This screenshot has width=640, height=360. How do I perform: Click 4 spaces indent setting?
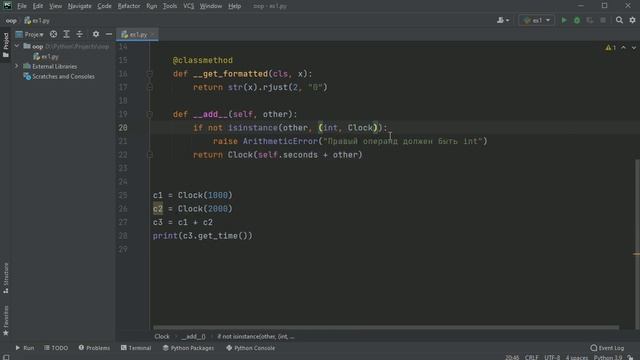(577, 357)
